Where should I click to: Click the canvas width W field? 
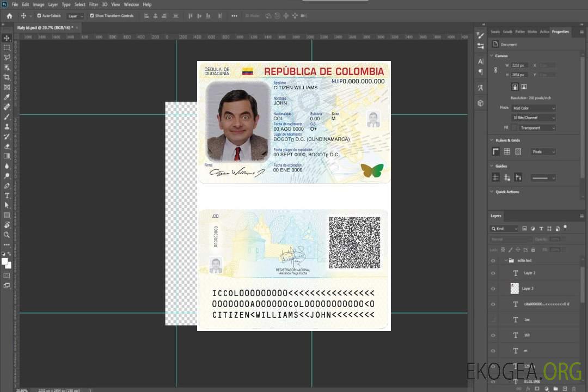coord(520,65)
